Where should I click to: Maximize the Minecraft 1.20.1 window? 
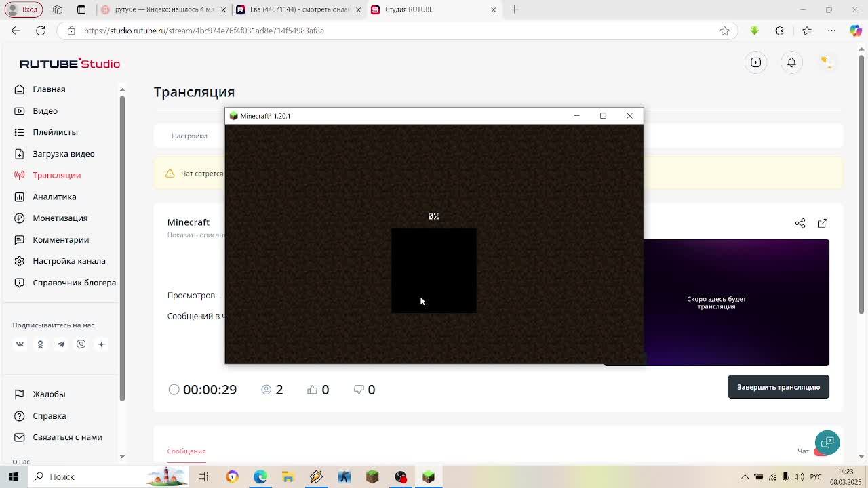click(x=603, y=116)
